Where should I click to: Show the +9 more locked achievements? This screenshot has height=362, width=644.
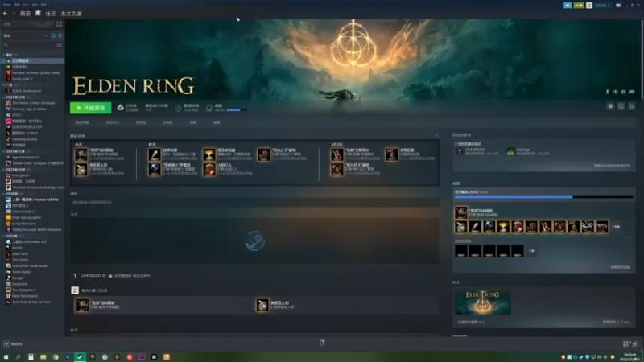[x=531, y=251]
